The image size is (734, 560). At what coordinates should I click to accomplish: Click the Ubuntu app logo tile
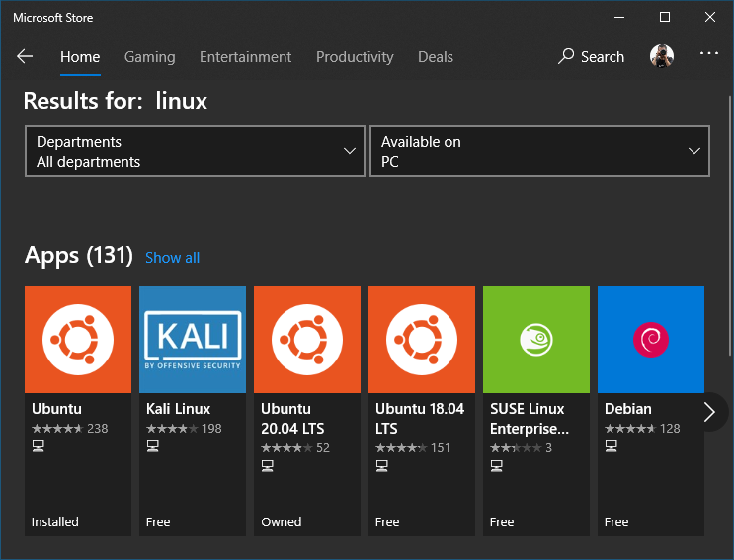(x=78, y=340)
